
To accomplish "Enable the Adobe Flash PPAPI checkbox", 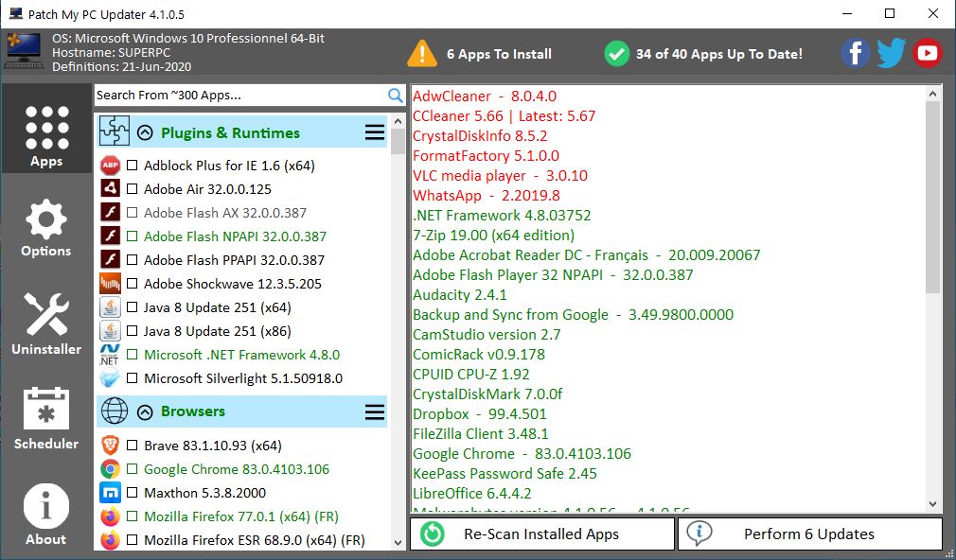I will (x=132, y=259).
